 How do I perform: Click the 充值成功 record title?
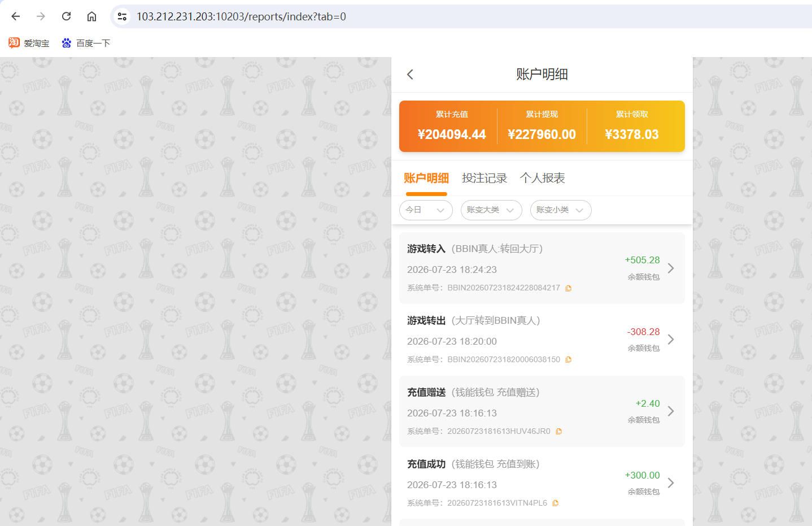(x=426, y=464)
